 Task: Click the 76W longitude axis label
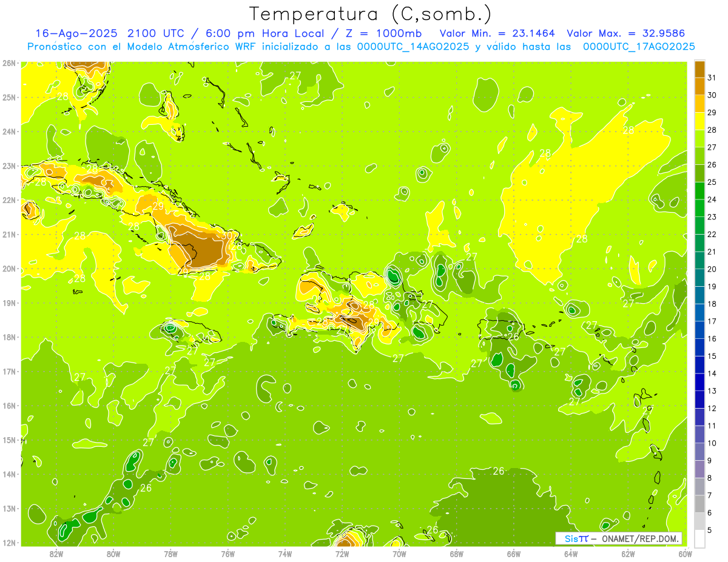pyautogui.click(x=227, y=554)
